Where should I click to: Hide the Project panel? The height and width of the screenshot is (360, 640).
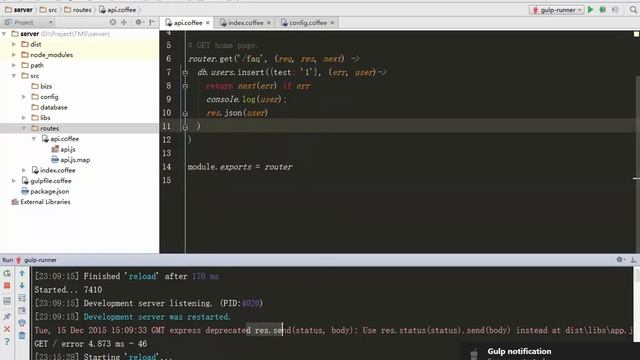coord(152,22)
